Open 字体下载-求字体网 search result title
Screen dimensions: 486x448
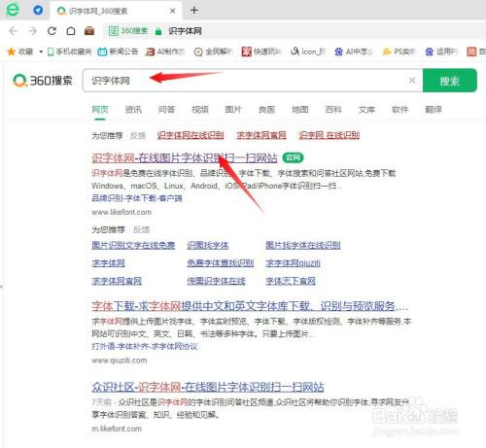(x=250, y=306)
